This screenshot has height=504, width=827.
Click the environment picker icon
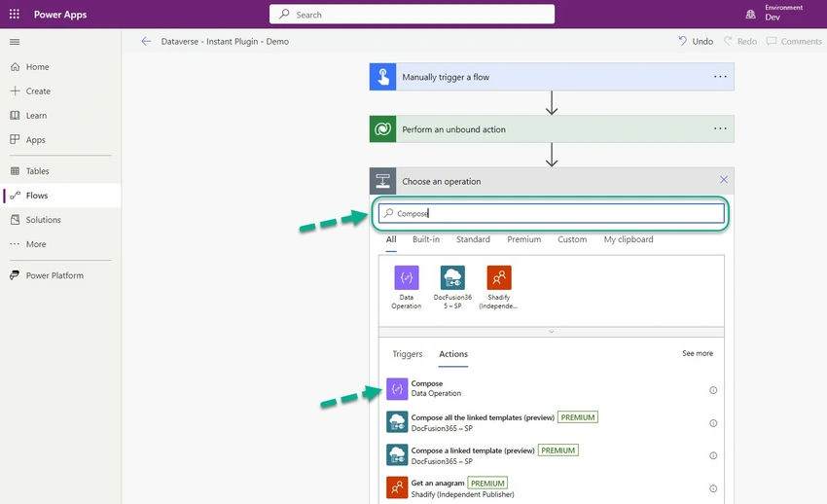pyautogui.click(x=750, y=15)
